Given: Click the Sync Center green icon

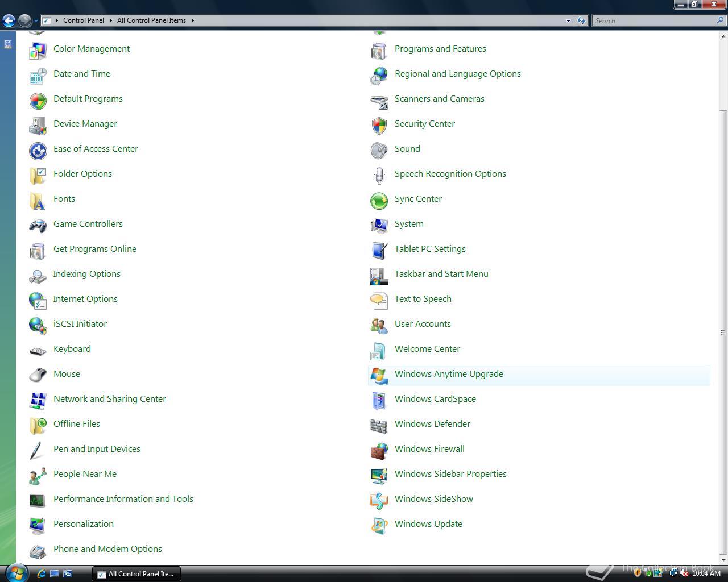Looking at the screenshot, I should pyautogui.click(x=379, y=200).
